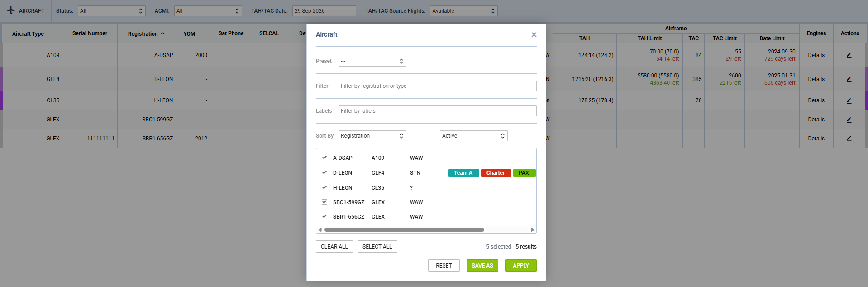
Task: Uncheck the A-DSAP aircraft checkbox
Action: 324,158
